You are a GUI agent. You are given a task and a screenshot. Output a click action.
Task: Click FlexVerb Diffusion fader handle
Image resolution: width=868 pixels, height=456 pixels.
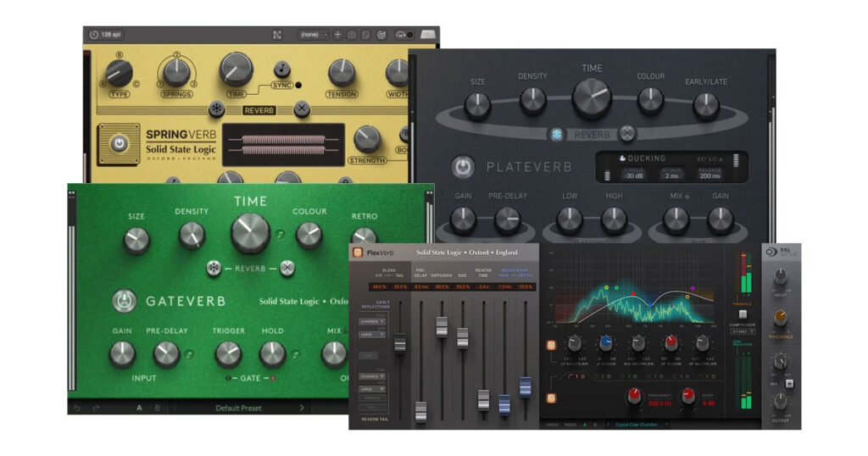click(x=442, y=326)
